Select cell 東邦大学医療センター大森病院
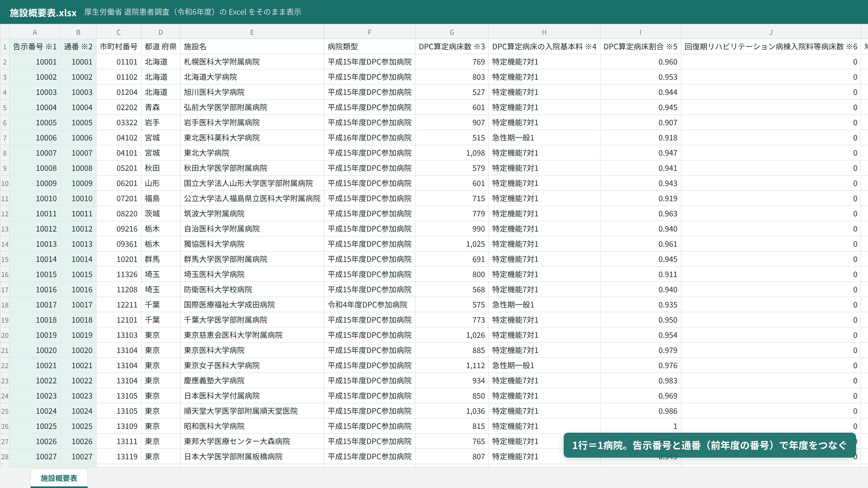Viewport: 868px width, 488px height. click(252, 441)
